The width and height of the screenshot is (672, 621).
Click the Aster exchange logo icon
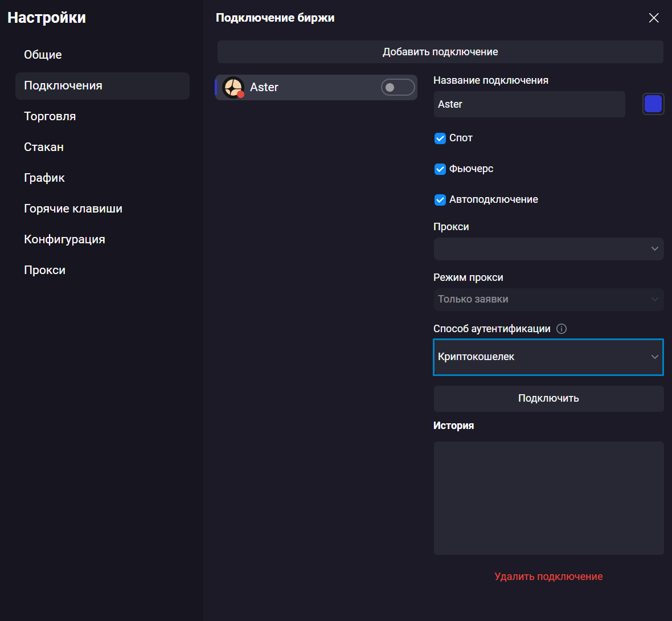coord(233,88)
